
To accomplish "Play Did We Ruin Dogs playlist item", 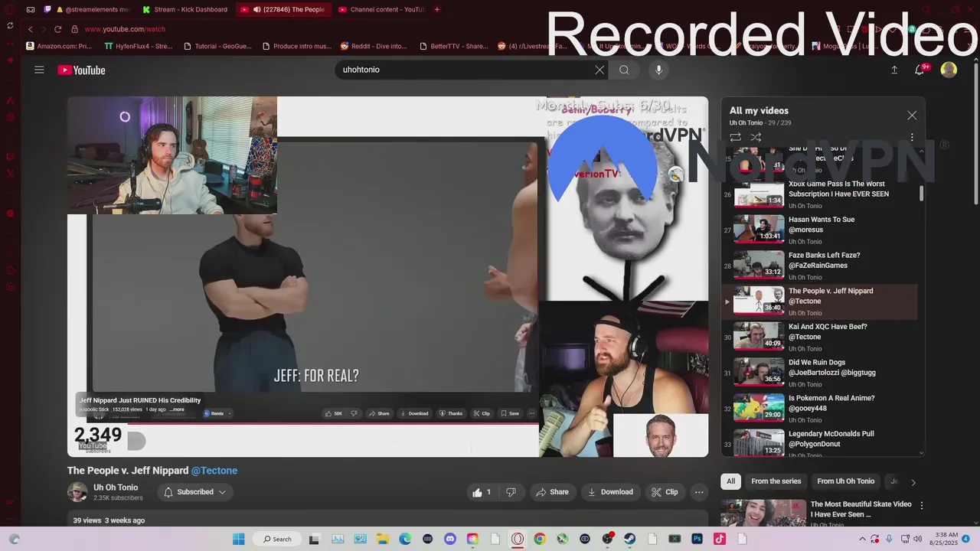I will [821, 373].
